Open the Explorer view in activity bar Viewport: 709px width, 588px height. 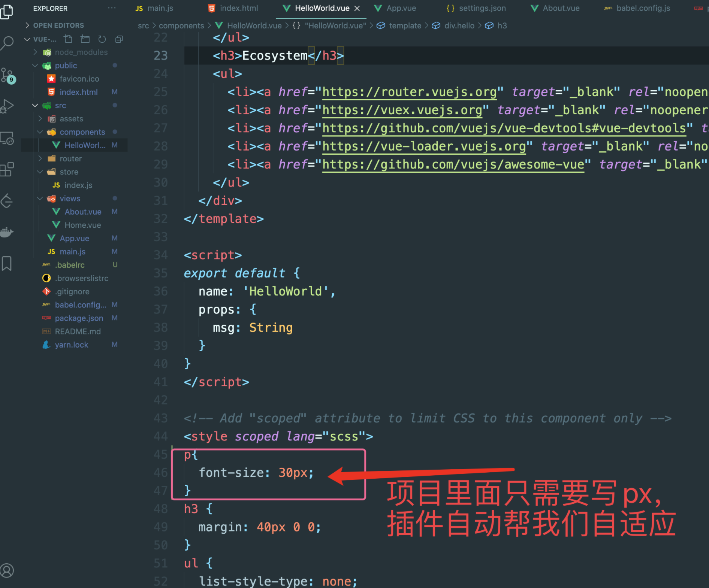(7, 11)
